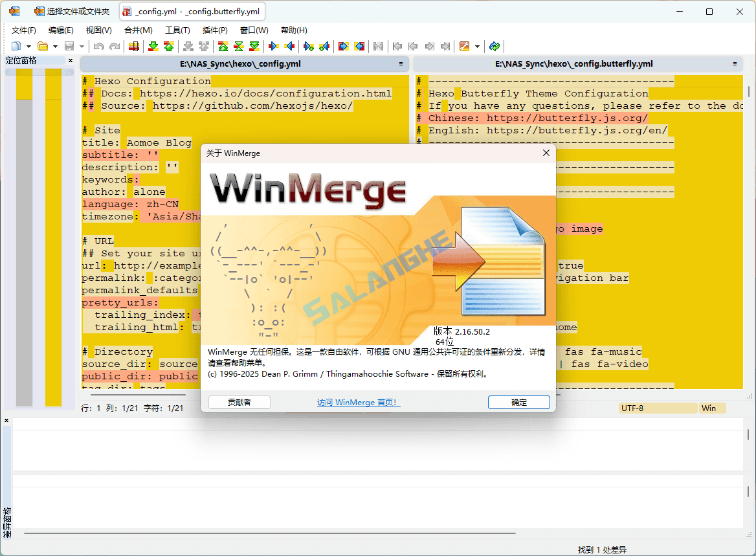Screen dimensions: 756x556
Task: Open the 插件 menu
Action: click(x=215, y=30)
